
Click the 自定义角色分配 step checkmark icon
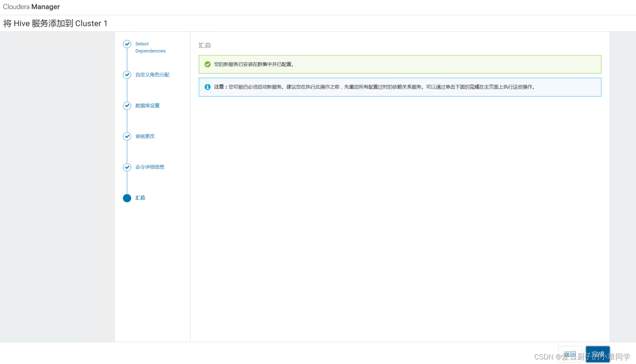point(127,75)
